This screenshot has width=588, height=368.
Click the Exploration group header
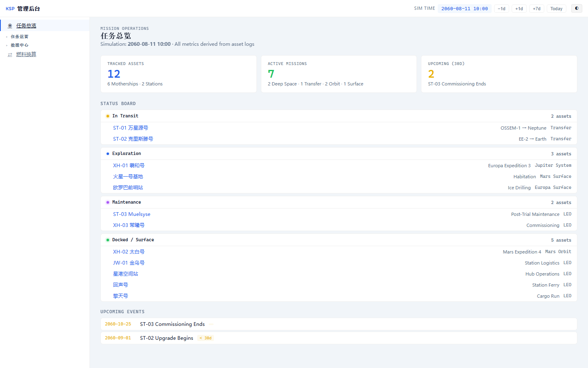(x=339, y=154)
